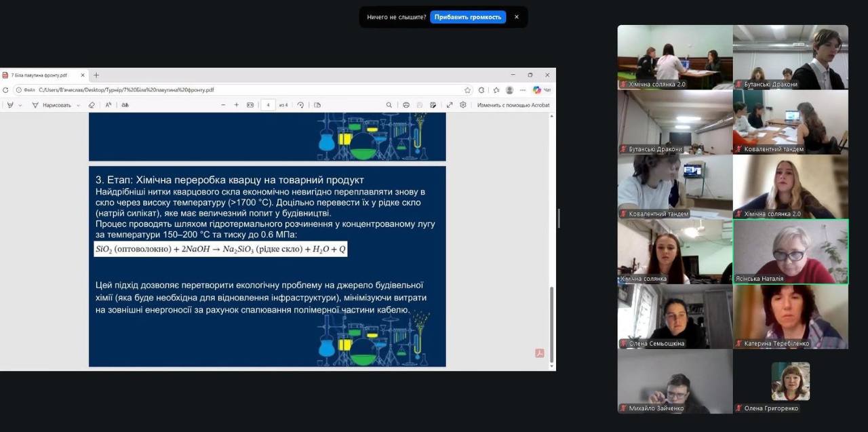
Task: Select the eraser tool
Action: coord(92,105)
